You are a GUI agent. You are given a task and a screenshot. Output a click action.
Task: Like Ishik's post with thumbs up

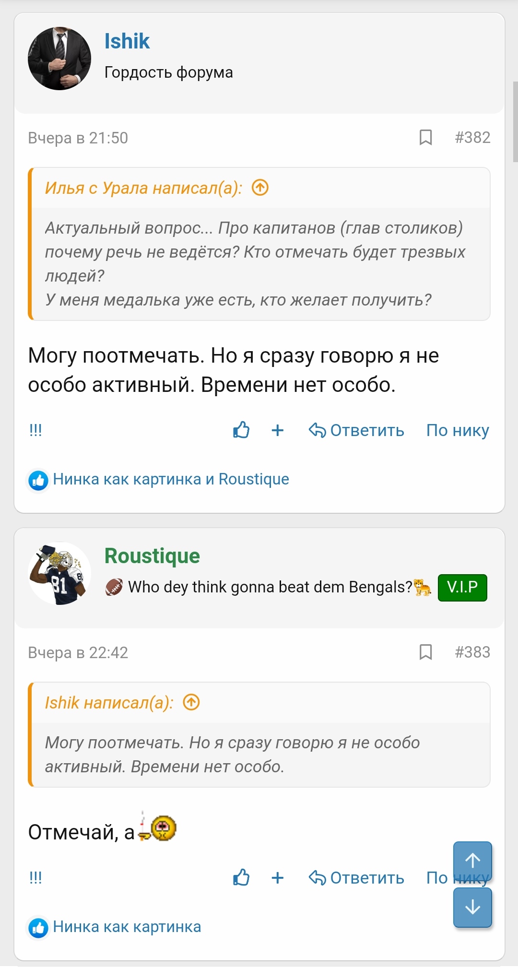241,430
